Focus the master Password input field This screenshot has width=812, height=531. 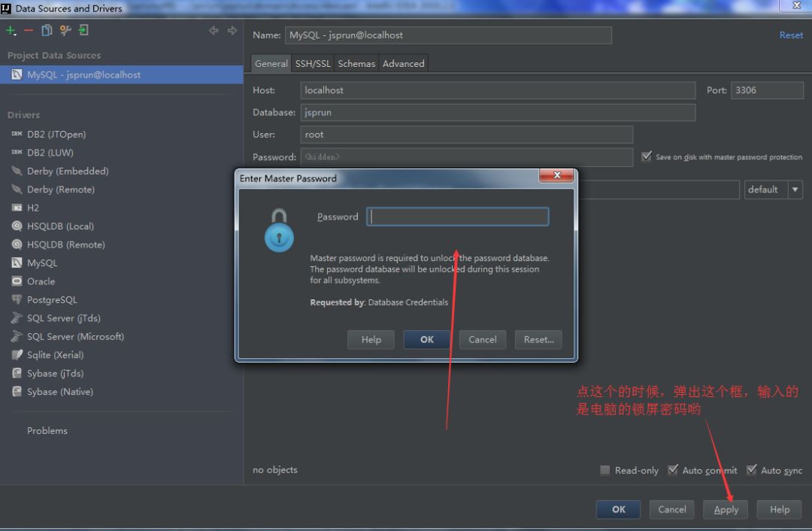(x=458, y=217)
